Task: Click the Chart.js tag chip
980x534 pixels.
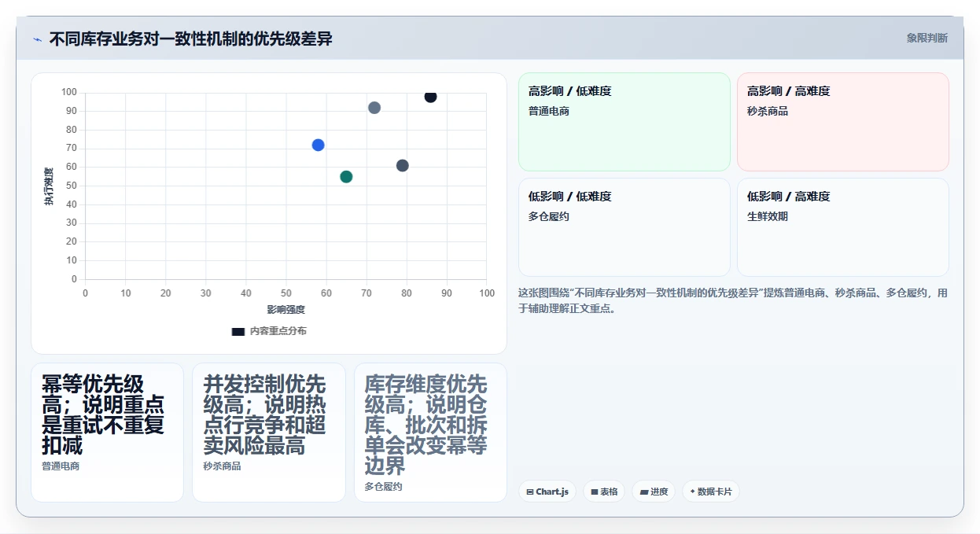Action: pos(547,492)
